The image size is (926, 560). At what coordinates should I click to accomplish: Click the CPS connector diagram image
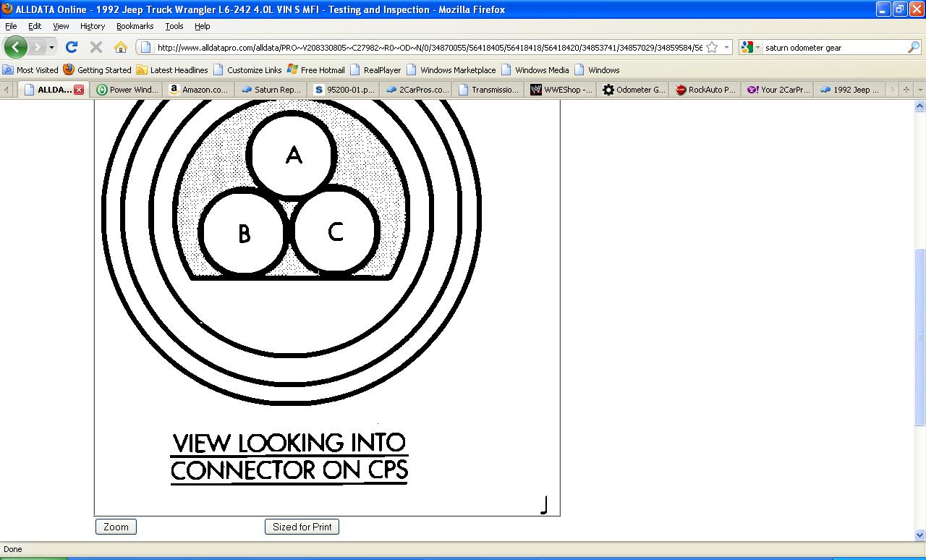(327, 307)
